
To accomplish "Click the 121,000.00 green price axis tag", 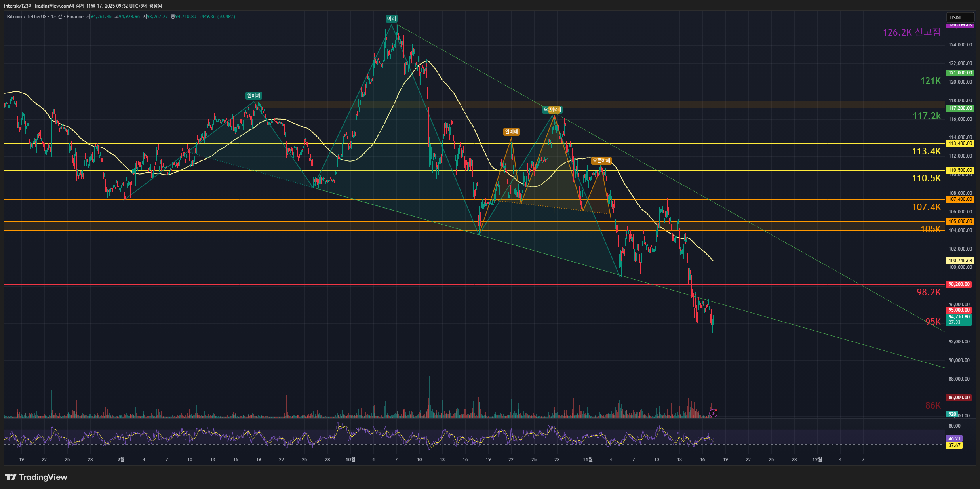I will (x=960, y=73).
